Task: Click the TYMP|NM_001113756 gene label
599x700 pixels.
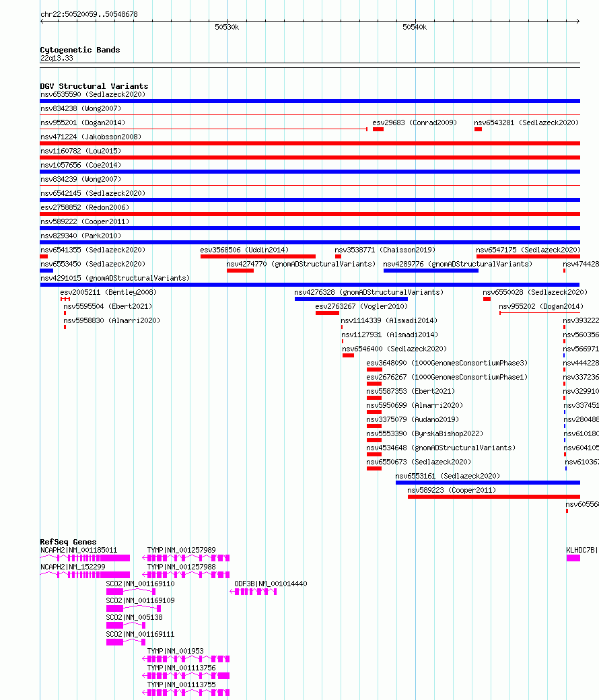Action: (181, 668)
